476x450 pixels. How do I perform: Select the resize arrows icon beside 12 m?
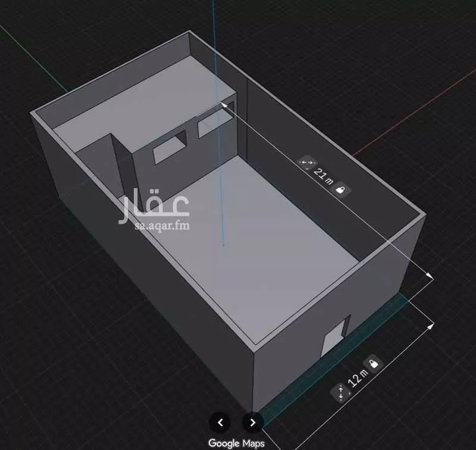point(340,392)
